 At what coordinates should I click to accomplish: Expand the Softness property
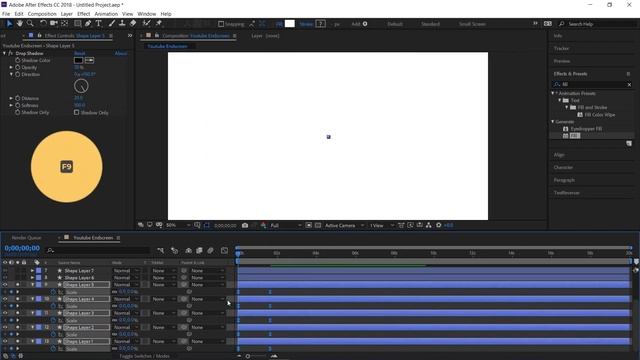[11, 105]
